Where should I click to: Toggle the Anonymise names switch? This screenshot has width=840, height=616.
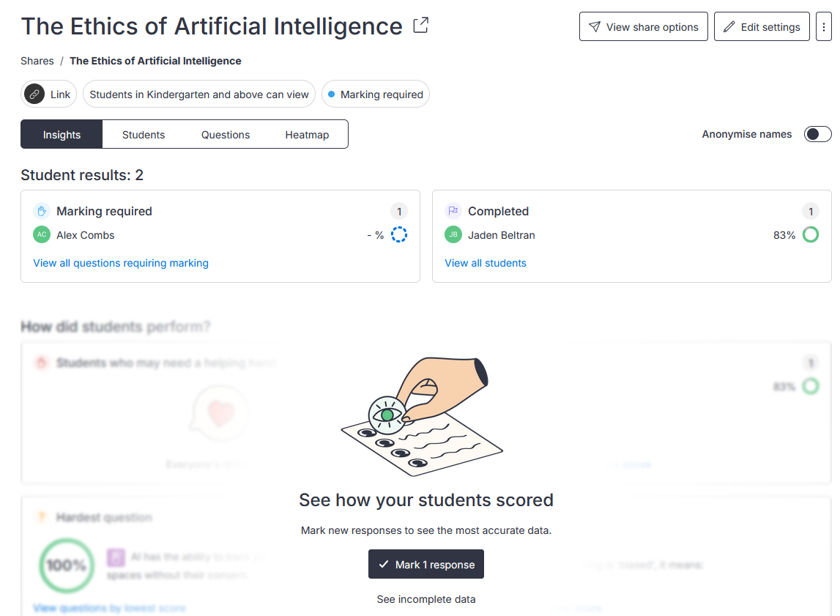(x=817, y=134)
